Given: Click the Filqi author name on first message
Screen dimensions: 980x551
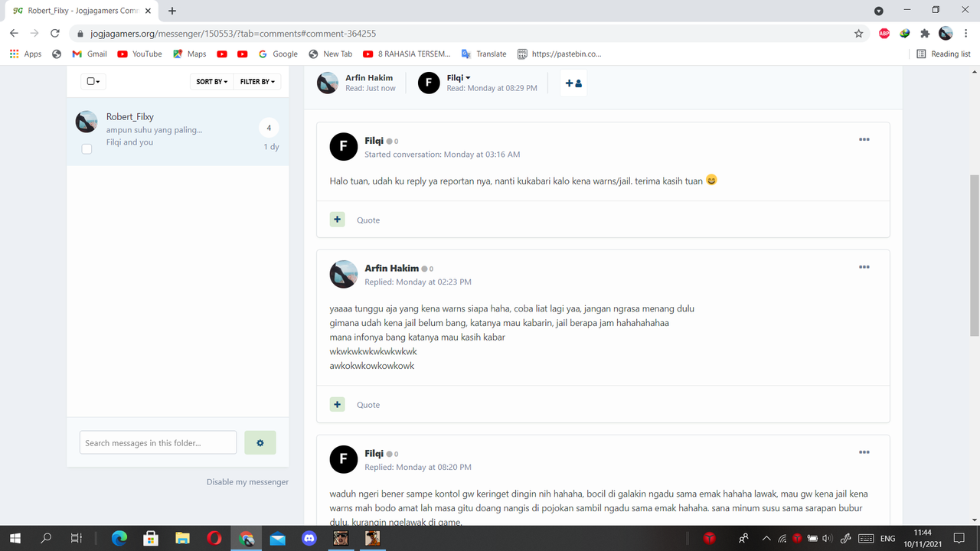Looking at the screenshot, I should pyautogui.click(x=374, y=141).
